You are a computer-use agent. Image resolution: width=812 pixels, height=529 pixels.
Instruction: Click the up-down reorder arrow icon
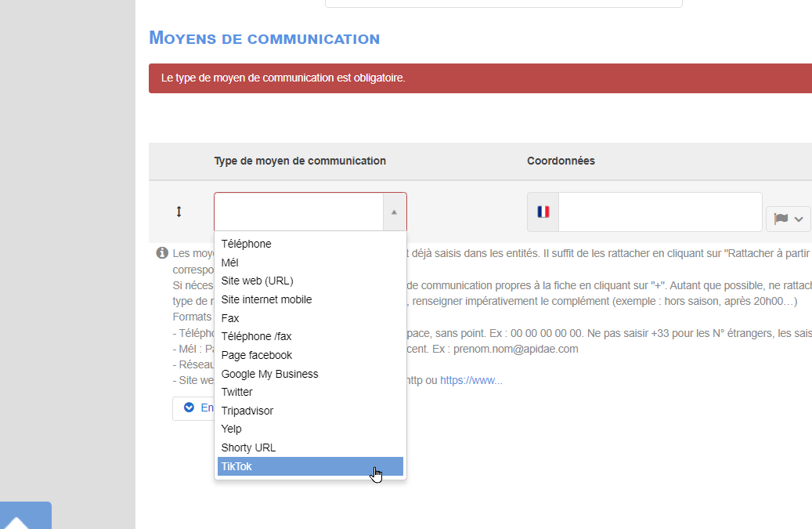(x=179, y=212)
